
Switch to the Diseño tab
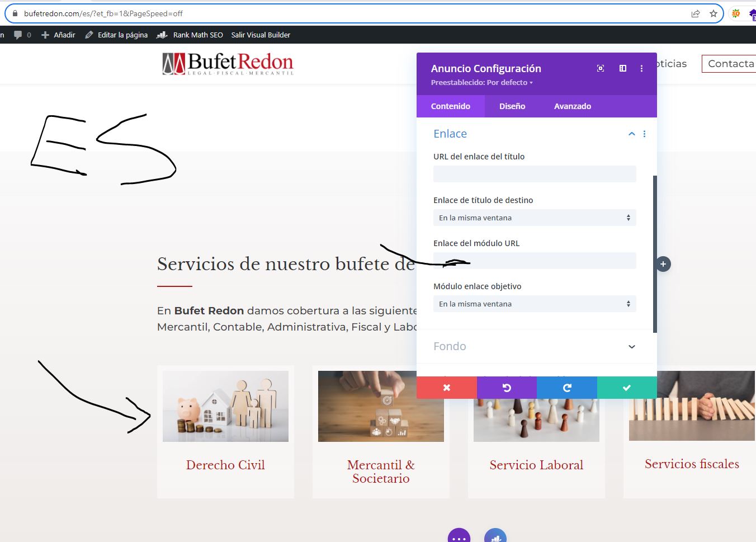coord(512,106)
